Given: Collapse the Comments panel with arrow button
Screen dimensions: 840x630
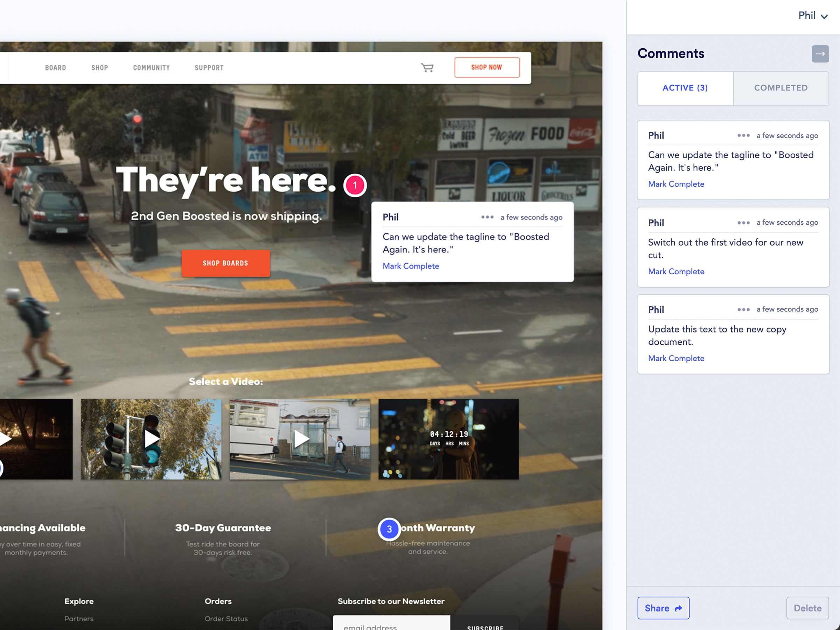Looking at the screenshot, I should [820, 54].
